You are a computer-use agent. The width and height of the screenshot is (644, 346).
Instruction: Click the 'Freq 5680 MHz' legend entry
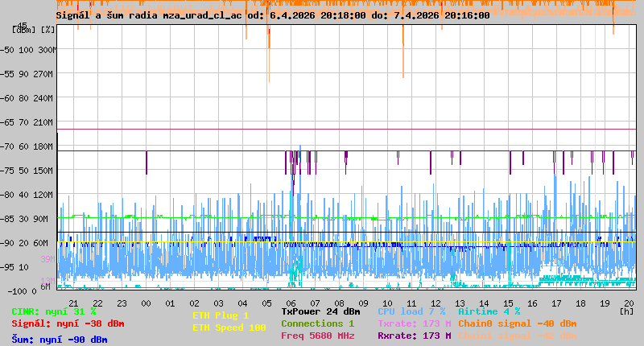317,336
